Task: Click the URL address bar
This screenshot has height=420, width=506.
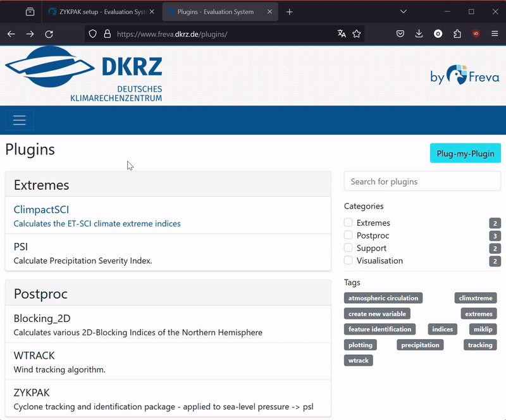Action: coord(225,34)
